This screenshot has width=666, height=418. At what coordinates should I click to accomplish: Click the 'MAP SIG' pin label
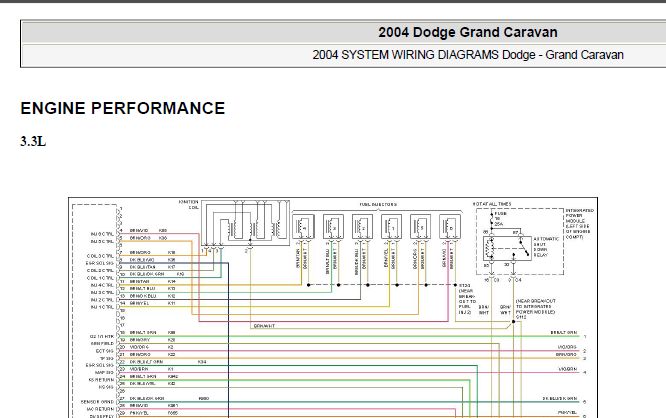click(104, 373)
